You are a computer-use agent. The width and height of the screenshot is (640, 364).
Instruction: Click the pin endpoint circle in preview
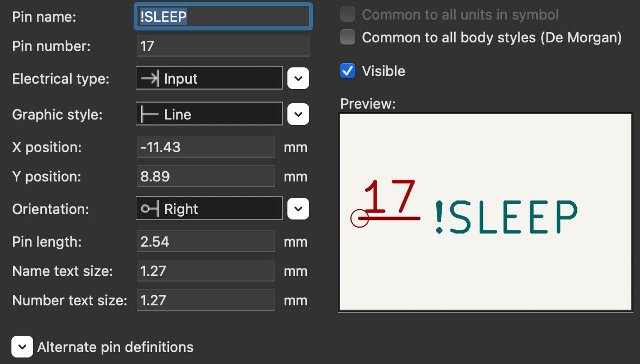(x=360, y=218)
